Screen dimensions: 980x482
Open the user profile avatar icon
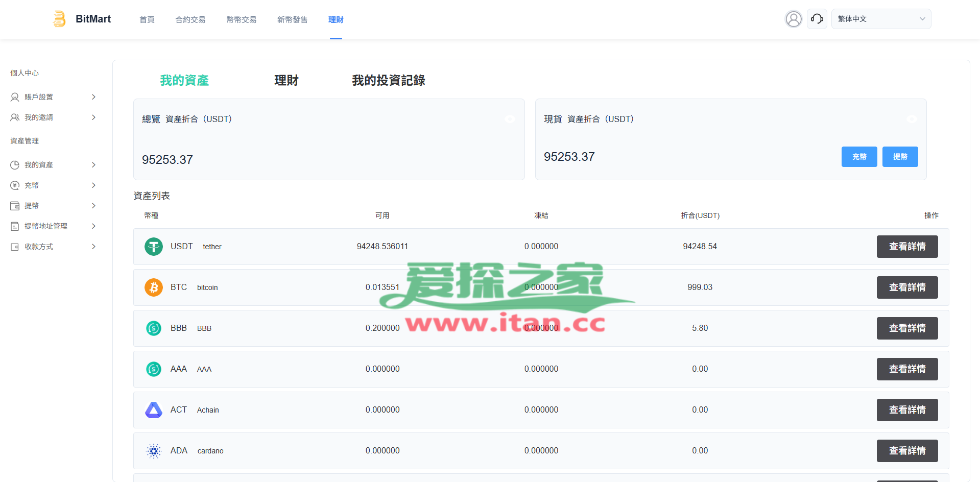[x=793, y=19]
